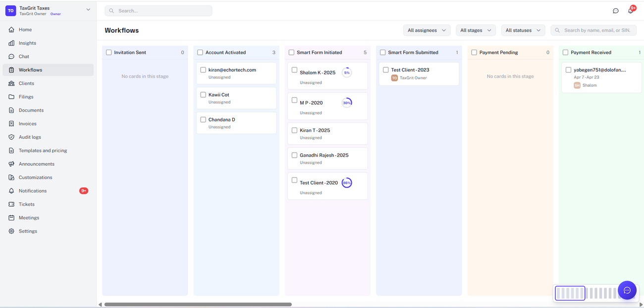Click the 30% progress ring on M P-2020
The height and width of the screenshot is (308, 644).
click(x=347, y=103)
